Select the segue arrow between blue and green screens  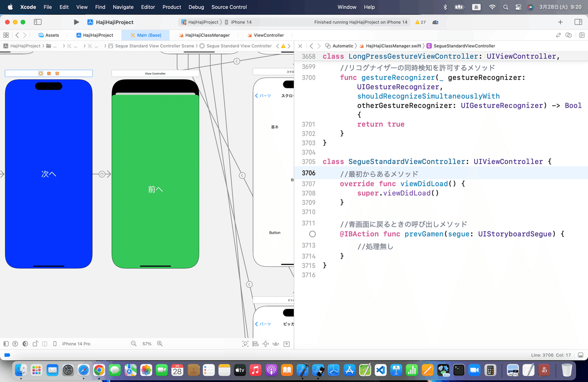click(x=102, y=174)
